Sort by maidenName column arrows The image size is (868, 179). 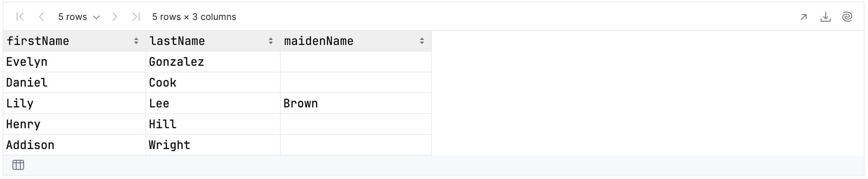click(422, 41)
